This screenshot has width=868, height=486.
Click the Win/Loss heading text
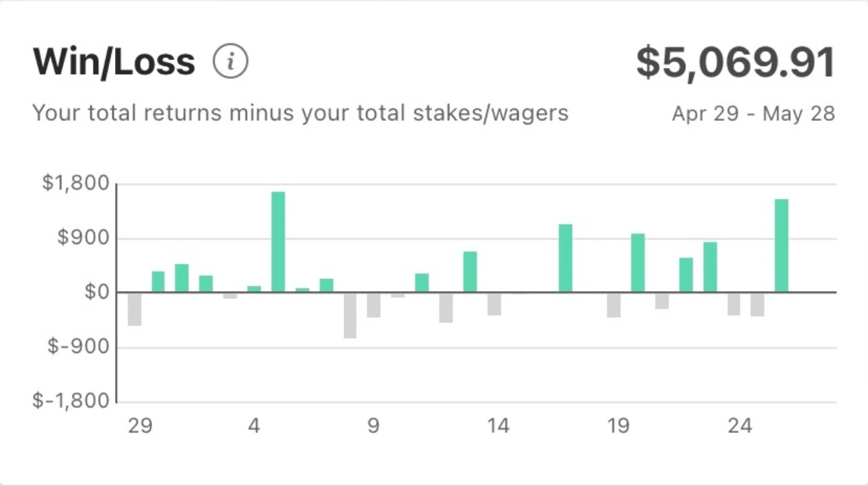(114, 63)
